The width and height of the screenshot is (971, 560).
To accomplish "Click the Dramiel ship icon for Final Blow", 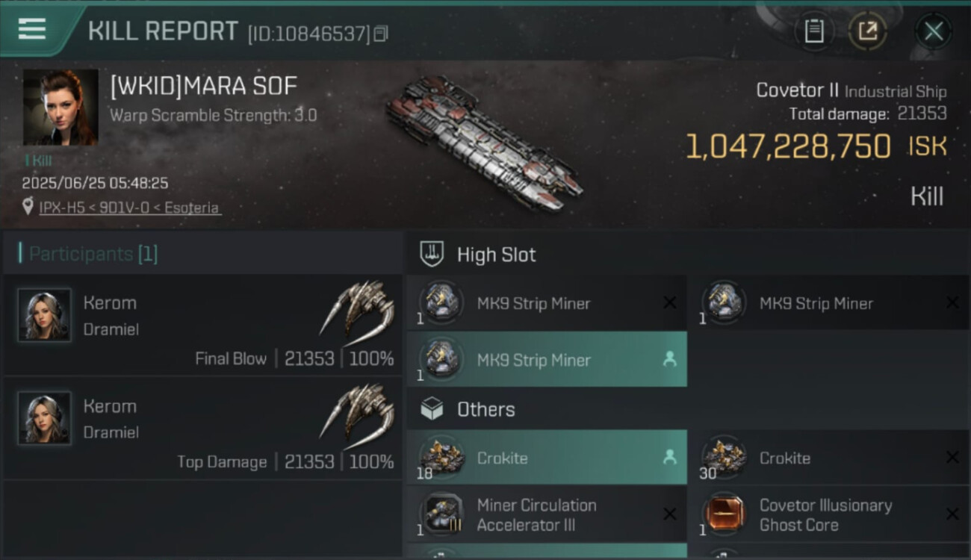I will pyautogui.click(x=359, y=309).
